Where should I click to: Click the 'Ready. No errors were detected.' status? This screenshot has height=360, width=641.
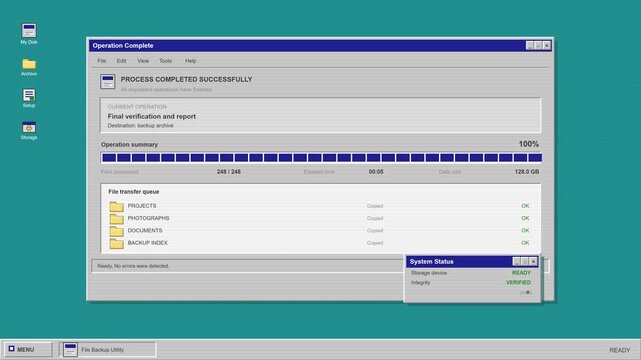(133, 266)
